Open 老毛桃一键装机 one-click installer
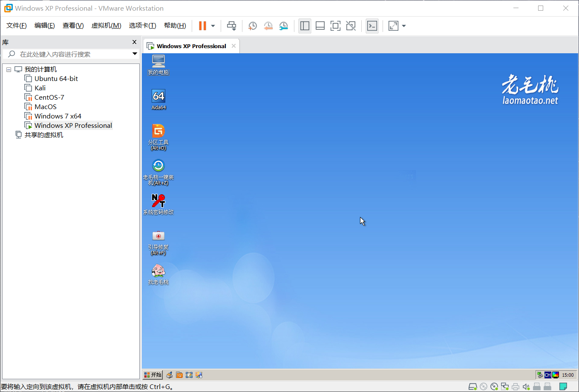This screenshot has width=579, height=392. click(x=158, y=166)
